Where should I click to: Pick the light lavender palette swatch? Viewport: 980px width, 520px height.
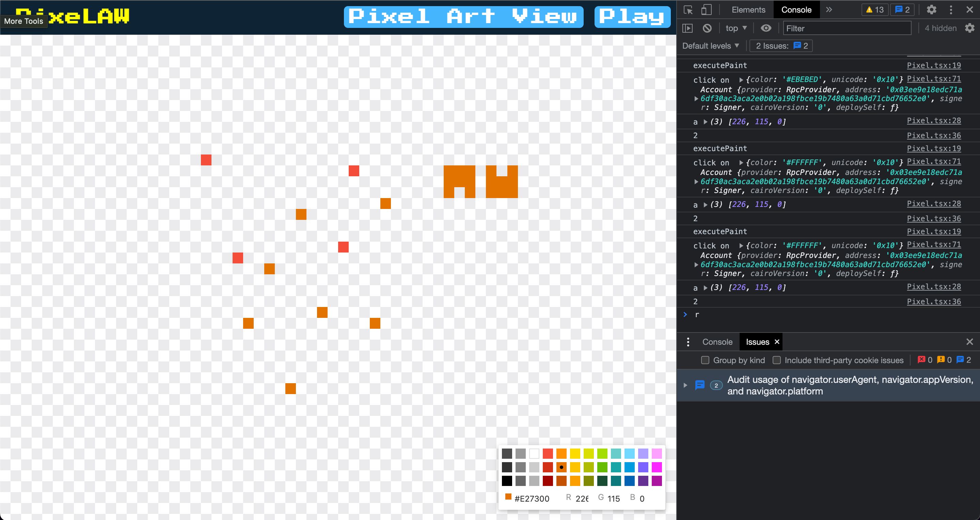click(x=643, y=454)
